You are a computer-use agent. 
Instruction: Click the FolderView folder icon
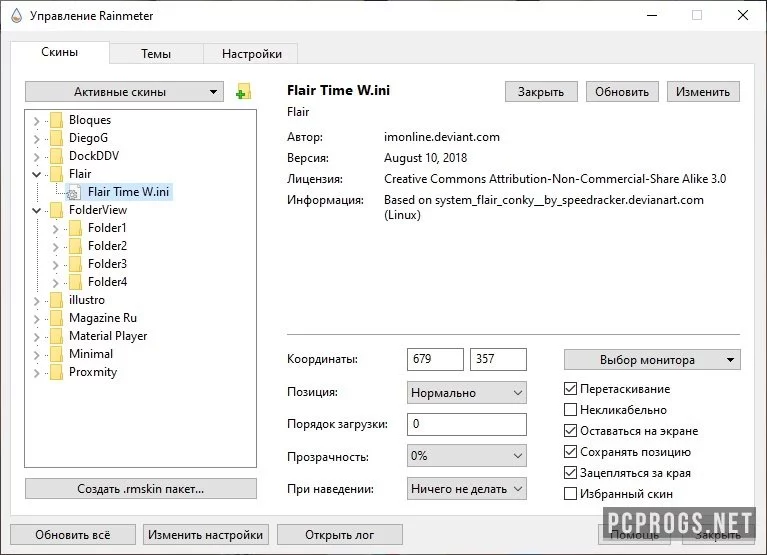tap(57, 210)
